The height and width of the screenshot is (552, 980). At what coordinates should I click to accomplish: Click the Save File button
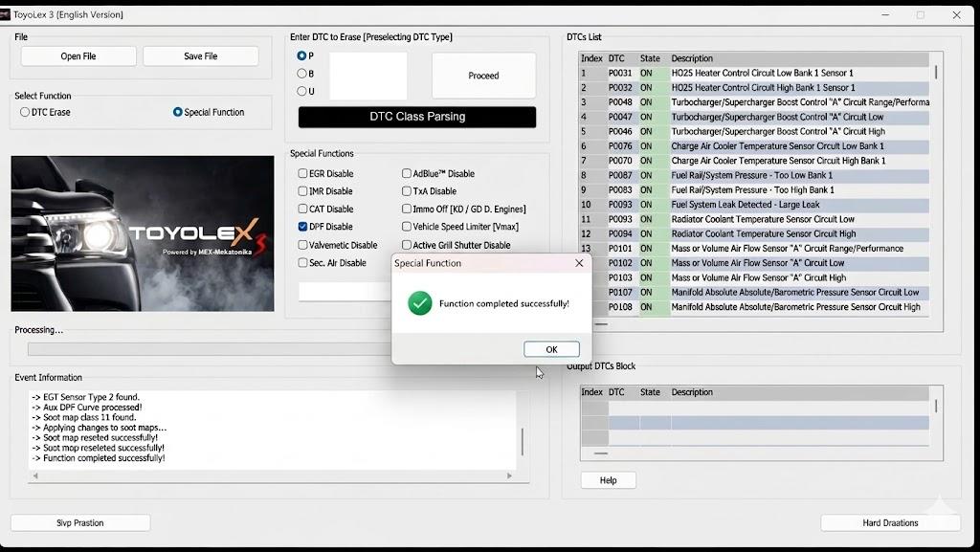tap(201, 56)
